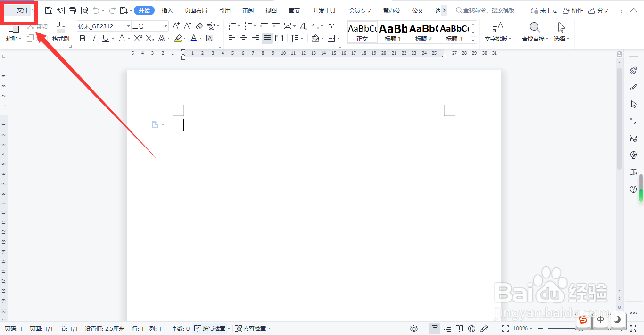Click the Print icon in quick access toolbar
Viewport: 644px width, 335px height.
(72, 10)
